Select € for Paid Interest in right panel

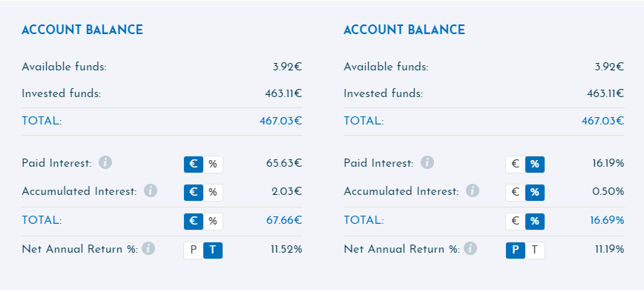516,165
